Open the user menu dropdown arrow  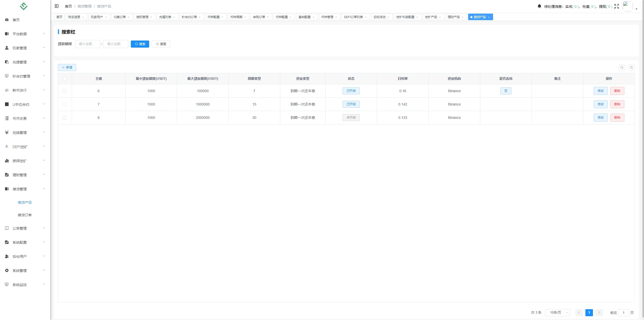[636, 9]
